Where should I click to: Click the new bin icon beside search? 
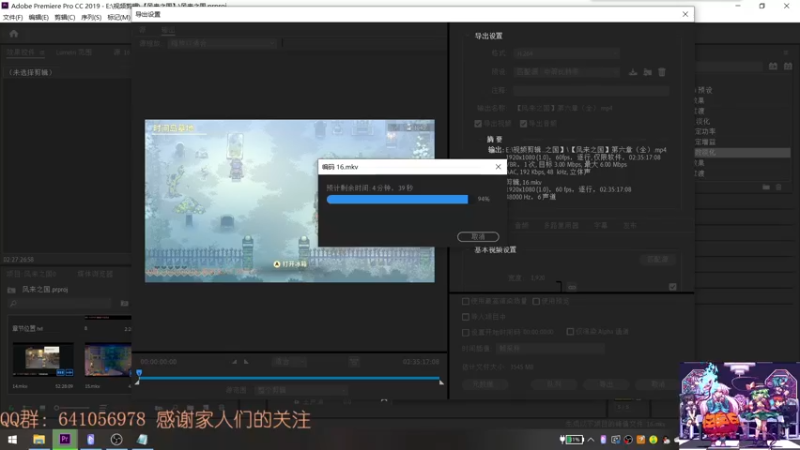(x=124, y=304)
